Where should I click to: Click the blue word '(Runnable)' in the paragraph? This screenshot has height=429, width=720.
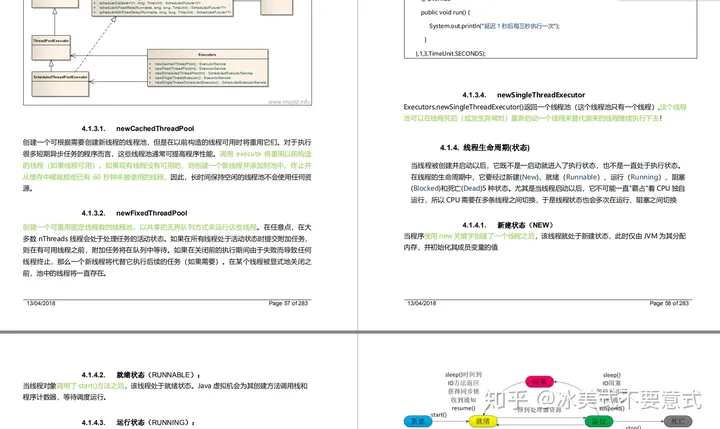582,177
